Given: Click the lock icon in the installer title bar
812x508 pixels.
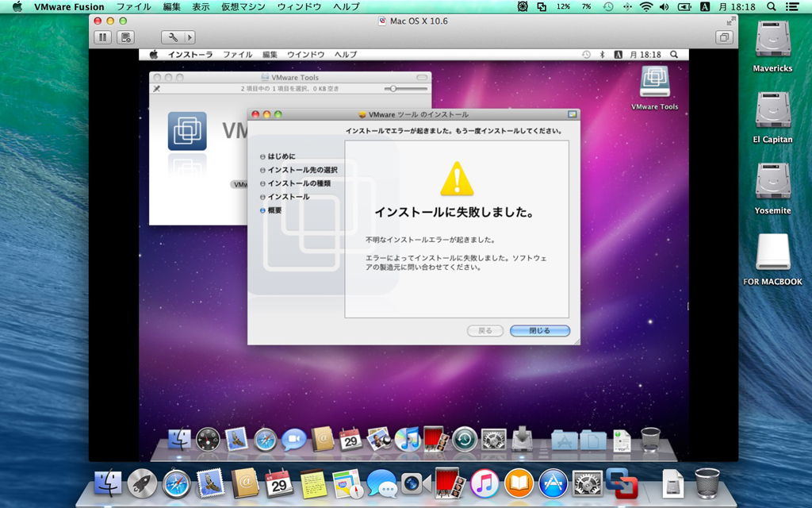Looking at the screenshot, I should (573, 114).
